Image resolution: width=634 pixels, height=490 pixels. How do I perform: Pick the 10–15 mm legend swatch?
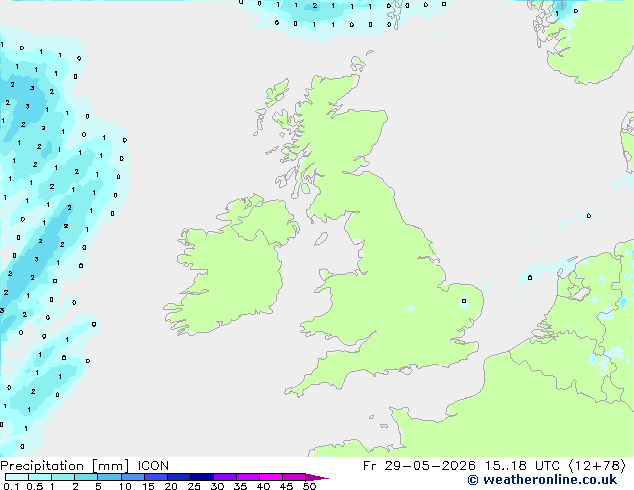pyautogui.click(x=132, y=477)
